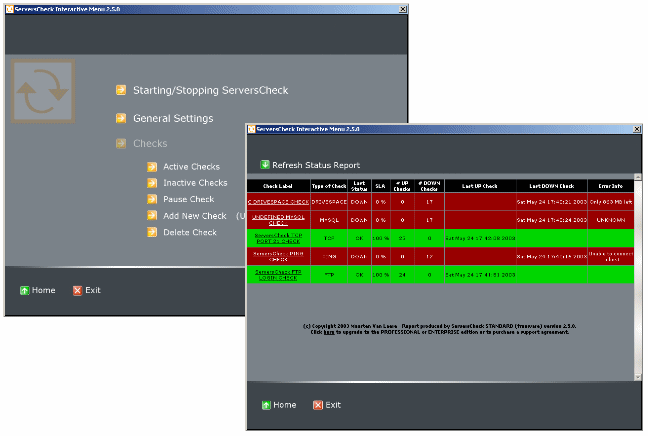Click the 'Only ... MB left' error info cell
The image size is (648, 436).
[611, 202]
